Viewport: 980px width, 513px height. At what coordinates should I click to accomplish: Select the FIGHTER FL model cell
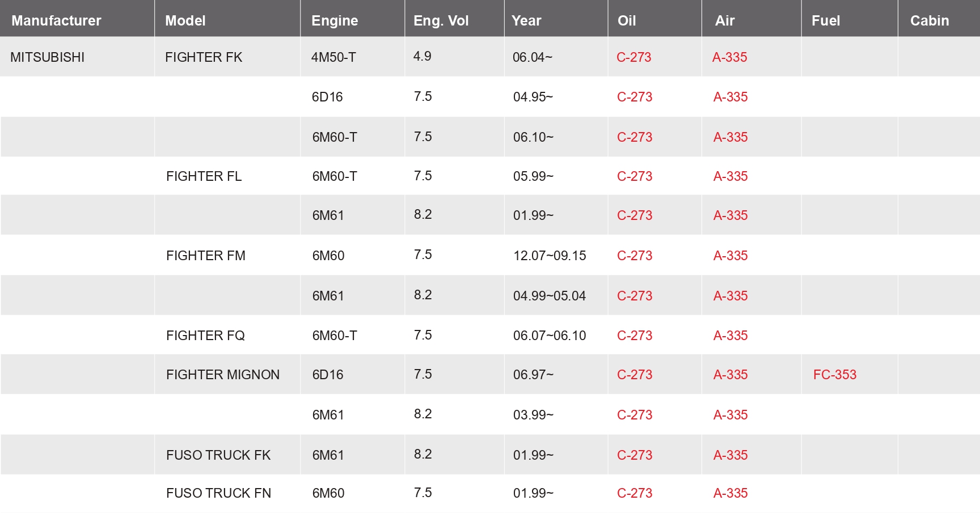coord(204,176)
